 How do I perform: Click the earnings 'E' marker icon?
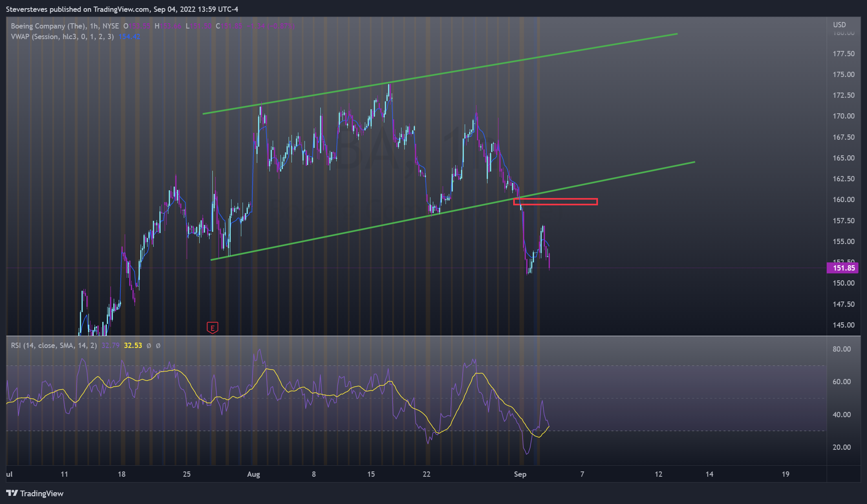click(x=212, y=328)
